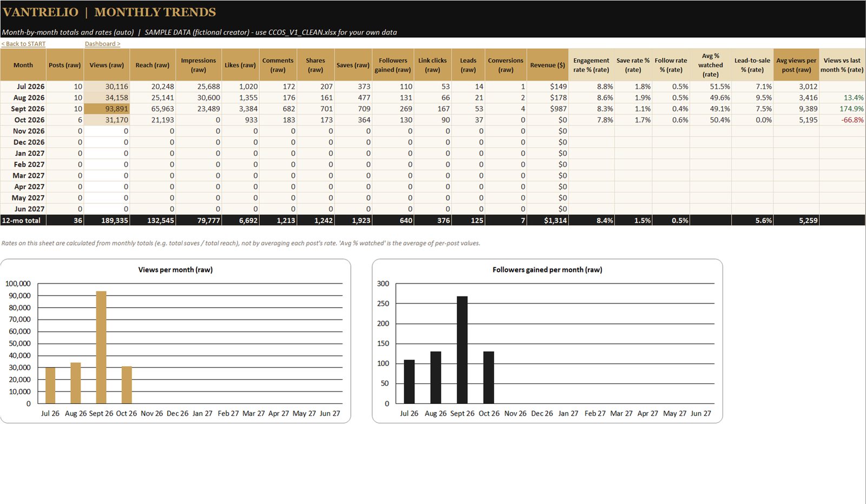Select the Jun 2027 month label
The width and height of the screenshot is (866, 504).
click(23, 209)
